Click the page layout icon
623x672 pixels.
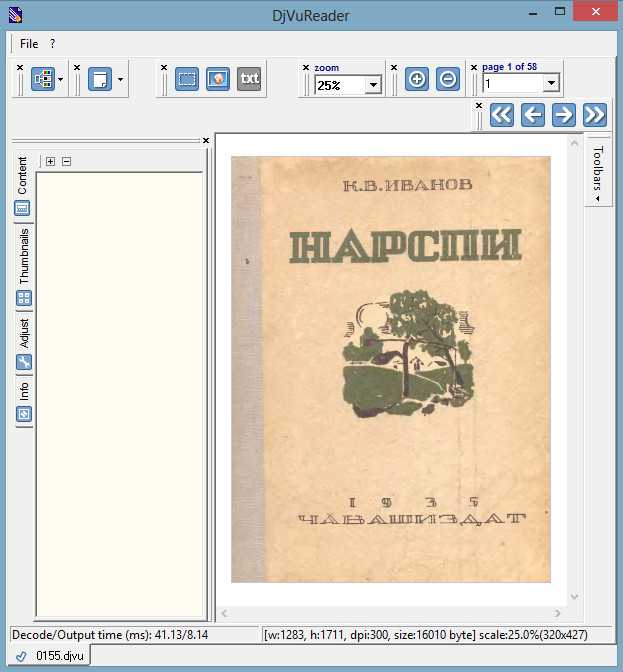[x=100, y=79]
